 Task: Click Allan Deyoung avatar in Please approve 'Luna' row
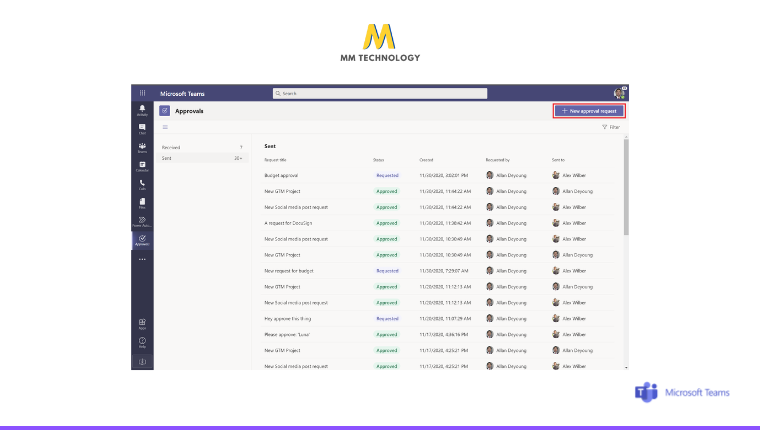click(x=490, y=334)
